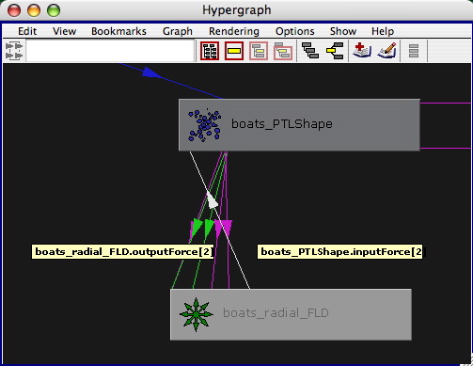The width and height of the screenshot is (473, 366).
Task: Click the boats_PTLShape particle icon
Action: click(x=204, y=125)
